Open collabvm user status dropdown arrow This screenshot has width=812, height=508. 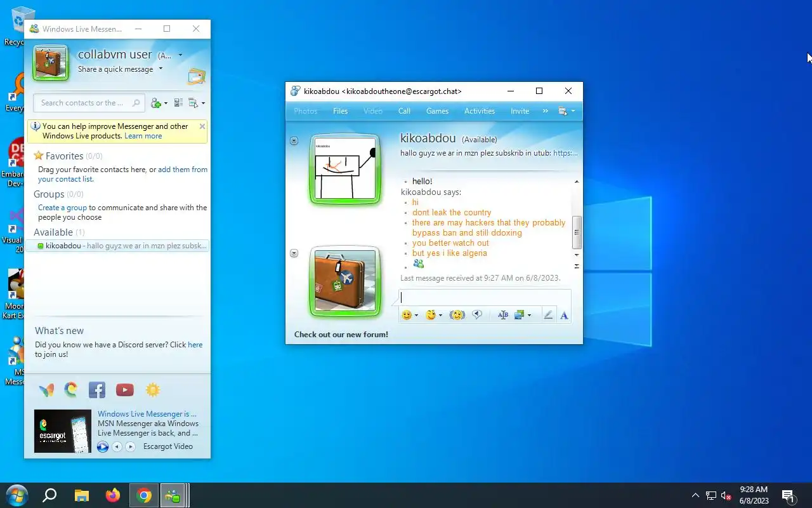pyautogui.click(x=180, y=55)
